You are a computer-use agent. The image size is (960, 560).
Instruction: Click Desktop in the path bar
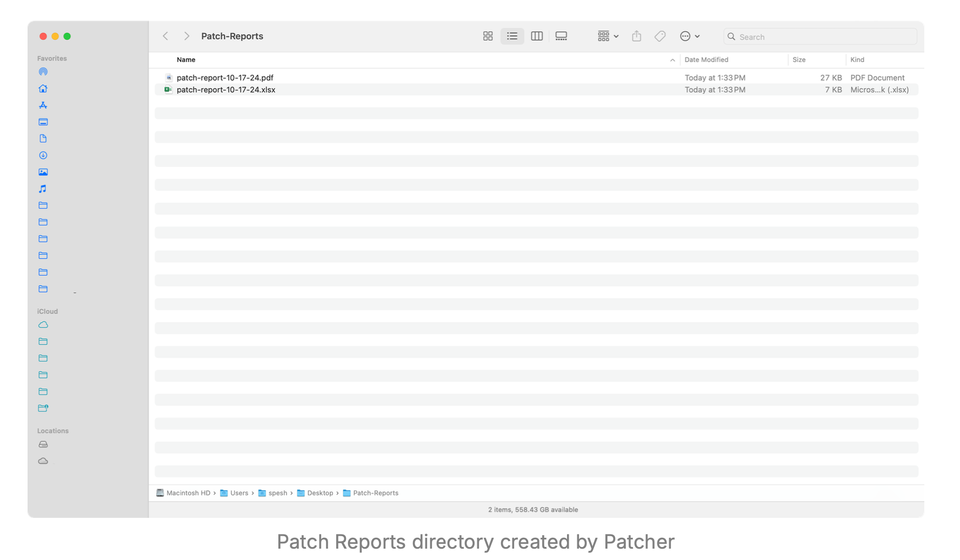pos(315,493)
